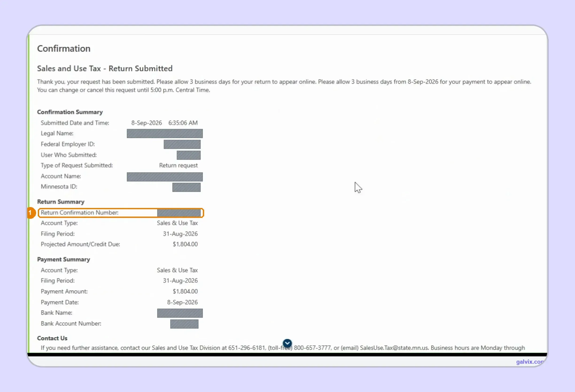Viewport: 575px width, 392px height.
Task: Click the Return Confirmation Number label
Action: point(80,213)
